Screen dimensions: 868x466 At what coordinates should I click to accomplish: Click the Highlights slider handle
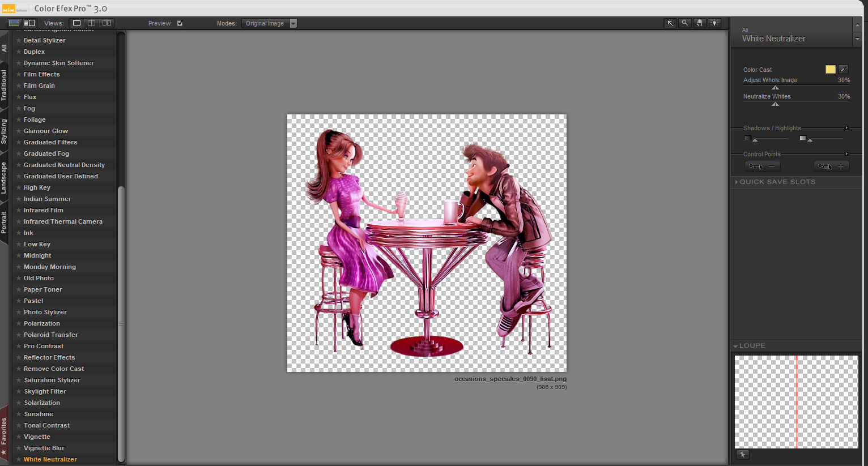click(x=810, y=140)
